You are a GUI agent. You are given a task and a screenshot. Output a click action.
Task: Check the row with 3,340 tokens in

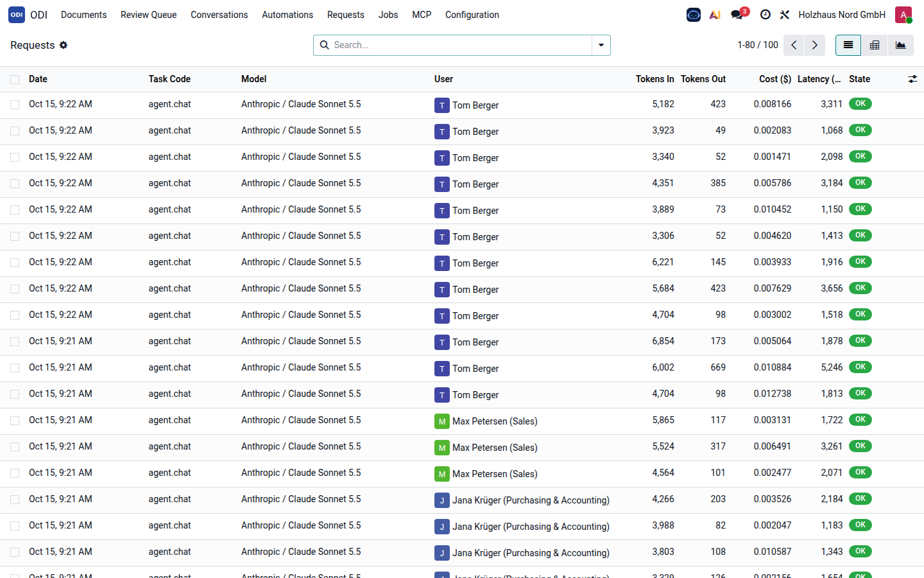coord(15,157)
